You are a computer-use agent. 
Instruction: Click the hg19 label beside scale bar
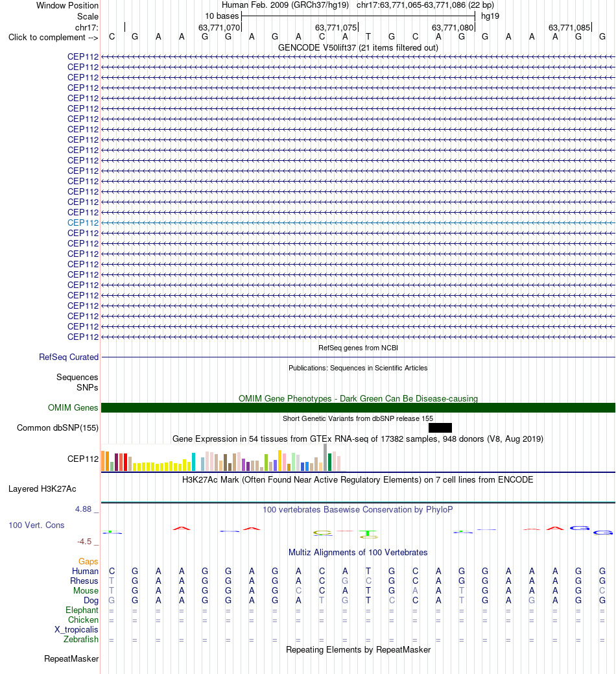[x=490, y=16]
